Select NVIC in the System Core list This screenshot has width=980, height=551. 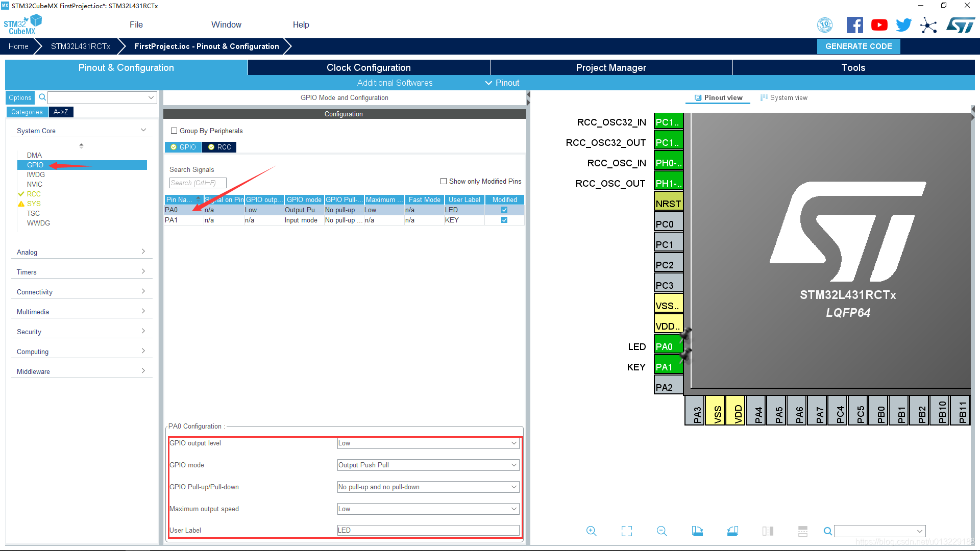tap(35, 184)
